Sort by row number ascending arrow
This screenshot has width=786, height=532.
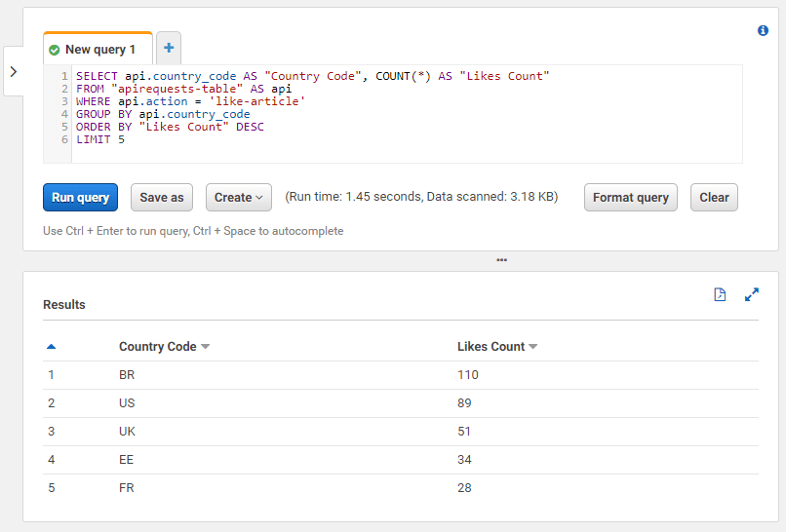point(51,347)
